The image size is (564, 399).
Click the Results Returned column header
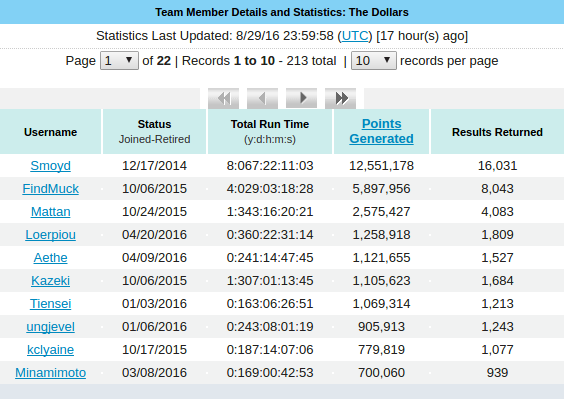tap(497, 132)
